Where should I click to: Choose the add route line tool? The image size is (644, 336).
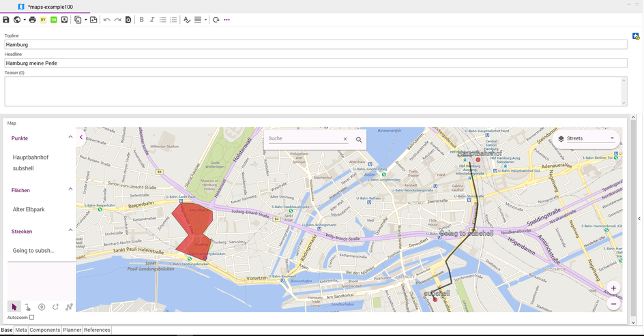69,307
